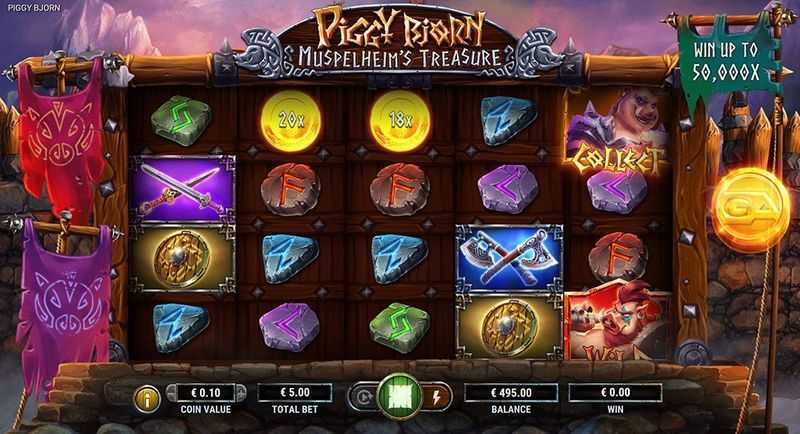The width and height of the screenshot is (800, 434).
Task: Select the 20x gold coin symbol
Action: (291, 121)
